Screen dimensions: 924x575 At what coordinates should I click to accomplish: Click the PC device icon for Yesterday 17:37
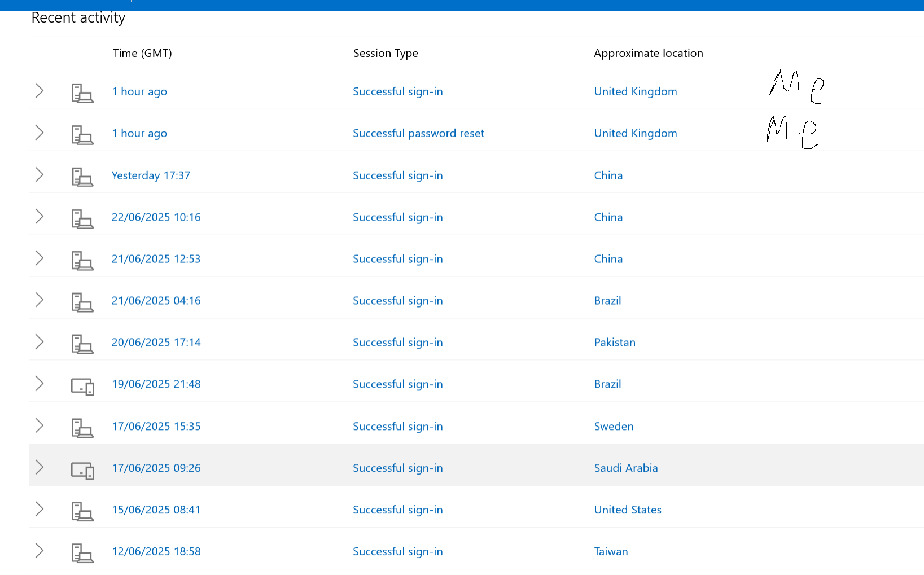coord(82,177)
